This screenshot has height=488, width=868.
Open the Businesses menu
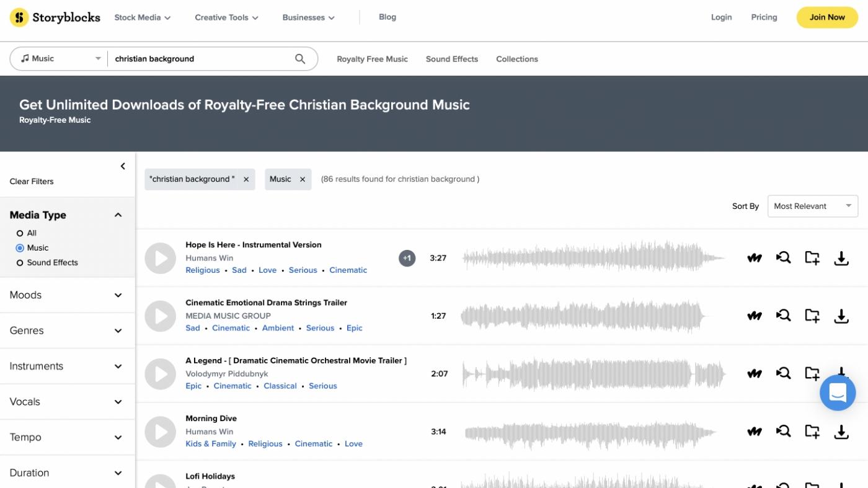pyautogui.click(x=308, y=17)
